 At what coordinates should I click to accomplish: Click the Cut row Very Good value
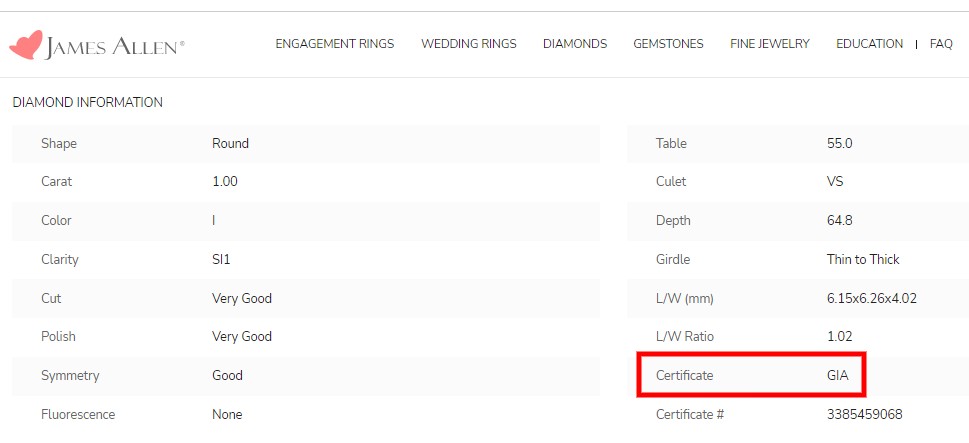[x=241, y=298]
